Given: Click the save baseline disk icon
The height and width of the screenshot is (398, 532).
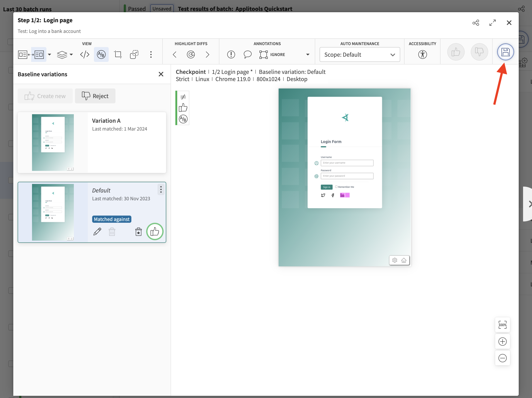Looking at the screenshot, I should pyautogui.click(x=505, y=52).
